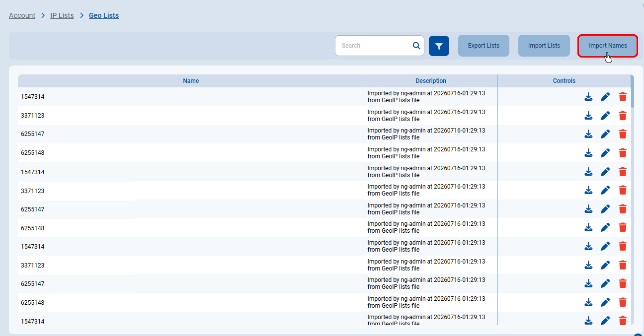
Task: Select the first 3371123 name cell
Action: (x=191, y=116)
